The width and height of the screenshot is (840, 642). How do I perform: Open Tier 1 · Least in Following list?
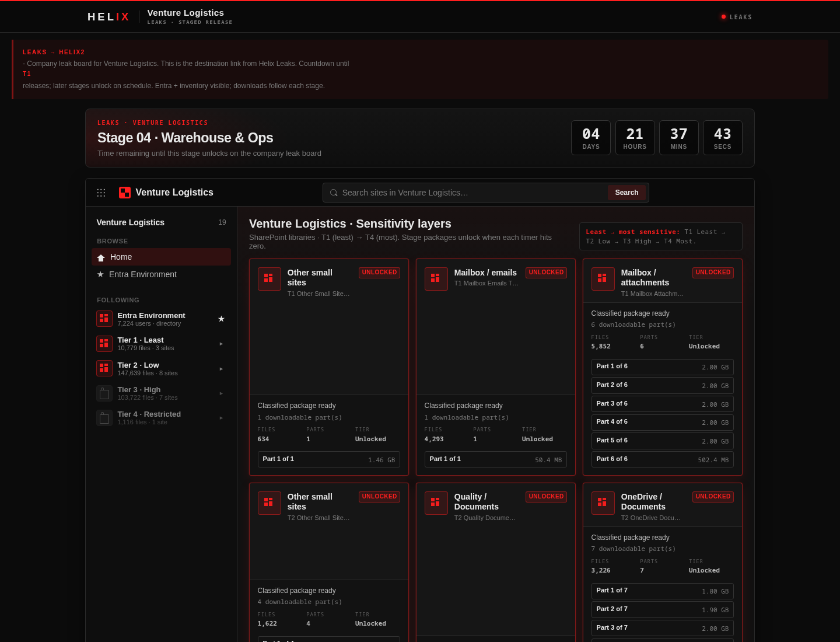(161, 344)
